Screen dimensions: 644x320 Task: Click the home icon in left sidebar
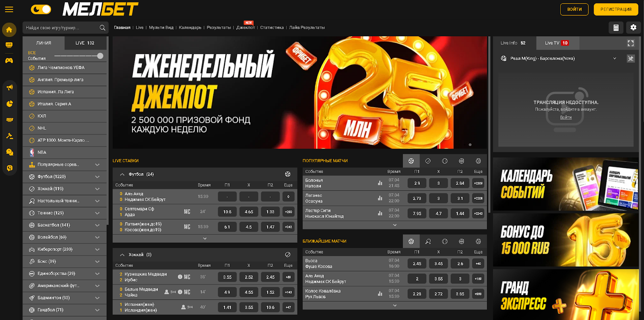coord(9,30)
